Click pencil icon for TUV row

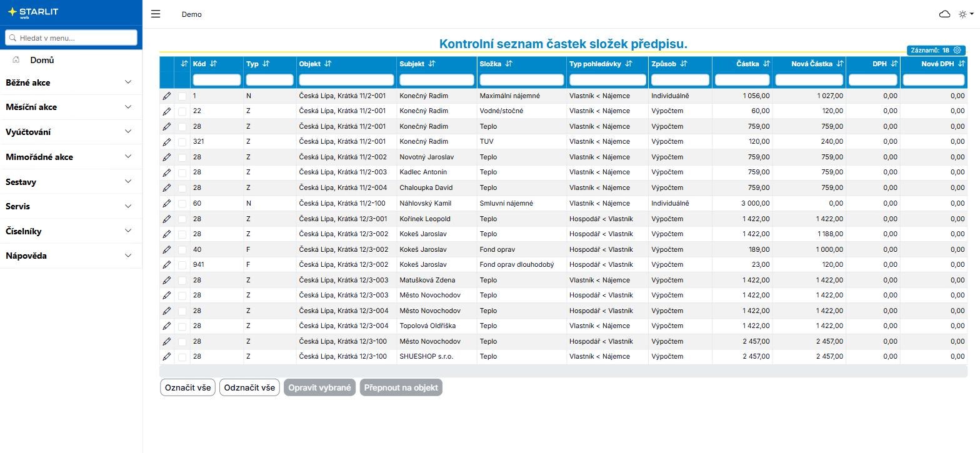coord(166,142)
